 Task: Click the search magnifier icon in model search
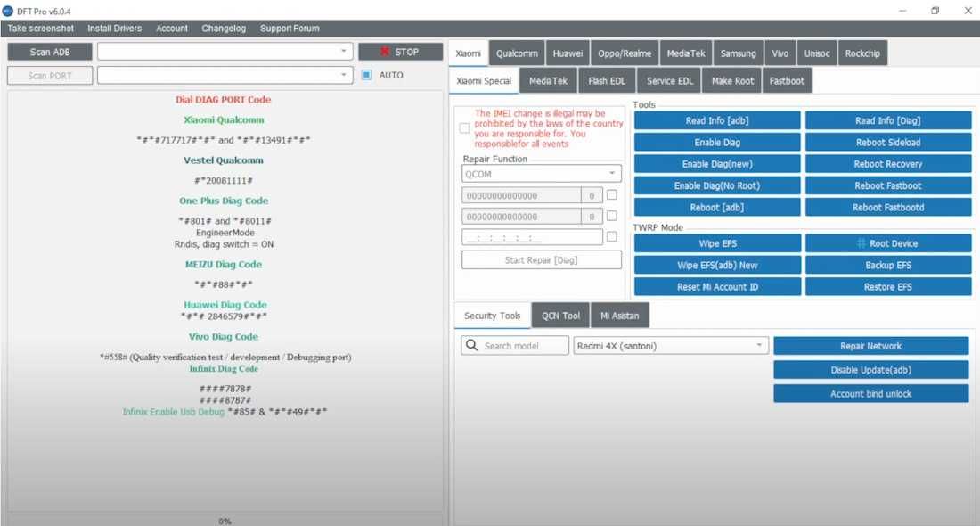tap(472, 345)
